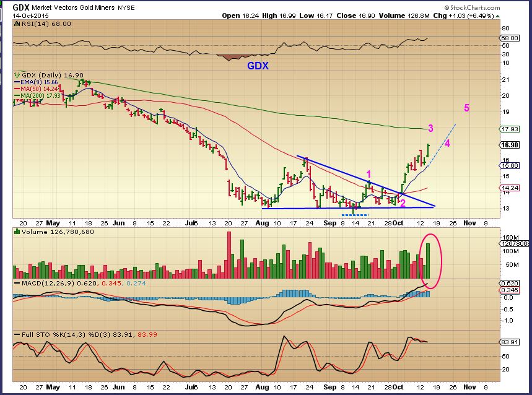This screenshot has width=532, height=395.
Task: Click the High 16.99 value
Action: click(x=279, y=15)
